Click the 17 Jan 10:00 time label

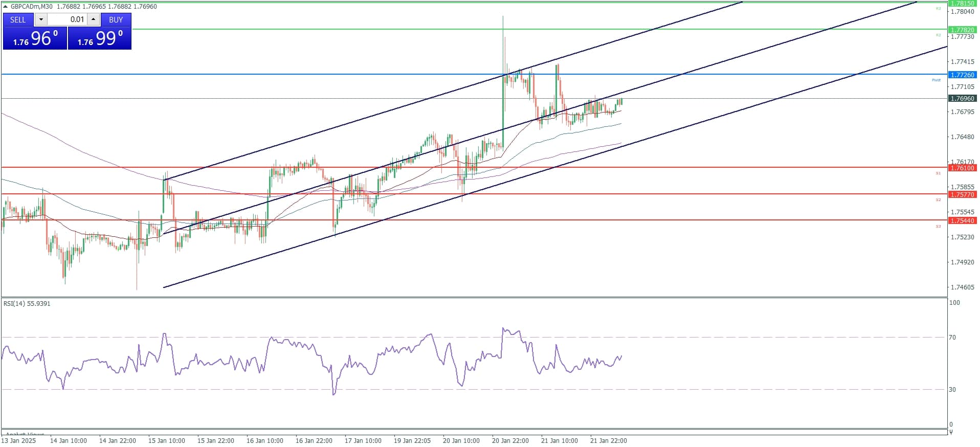(363, 440)
